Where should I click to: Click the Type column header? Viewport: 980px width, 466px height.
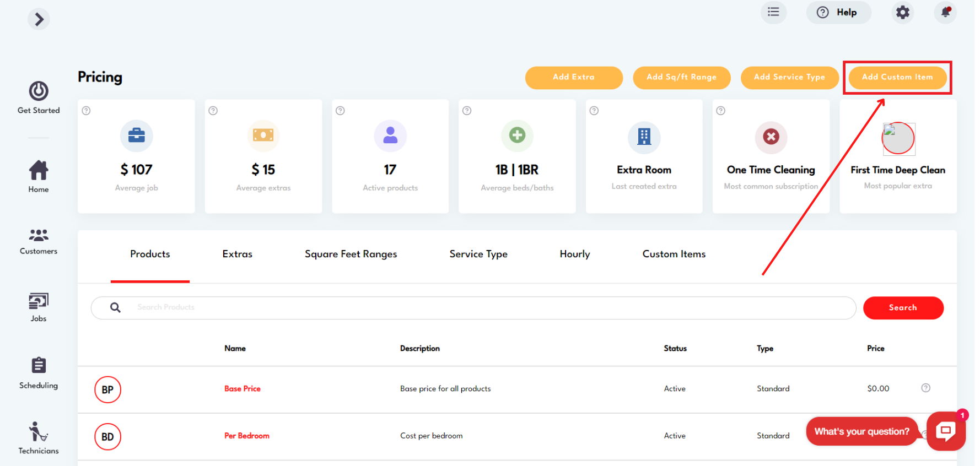click(765, 349)
